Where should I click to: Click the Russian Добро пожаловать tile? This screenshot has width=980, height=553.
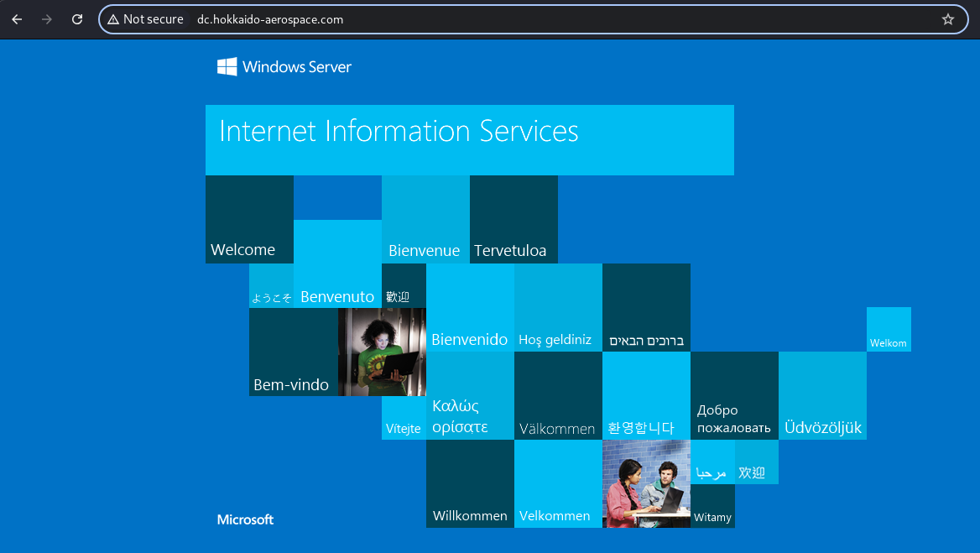[734, 395]
